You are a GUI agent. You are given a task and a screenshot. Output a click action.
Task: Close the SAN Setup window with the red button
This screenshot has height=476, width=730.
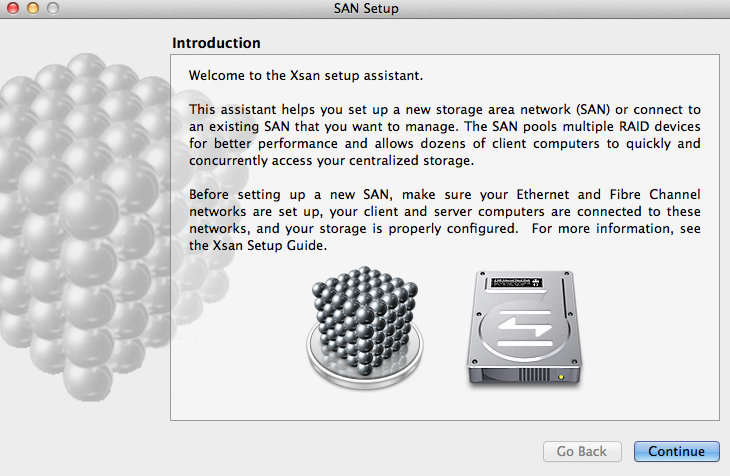point(13,8)
